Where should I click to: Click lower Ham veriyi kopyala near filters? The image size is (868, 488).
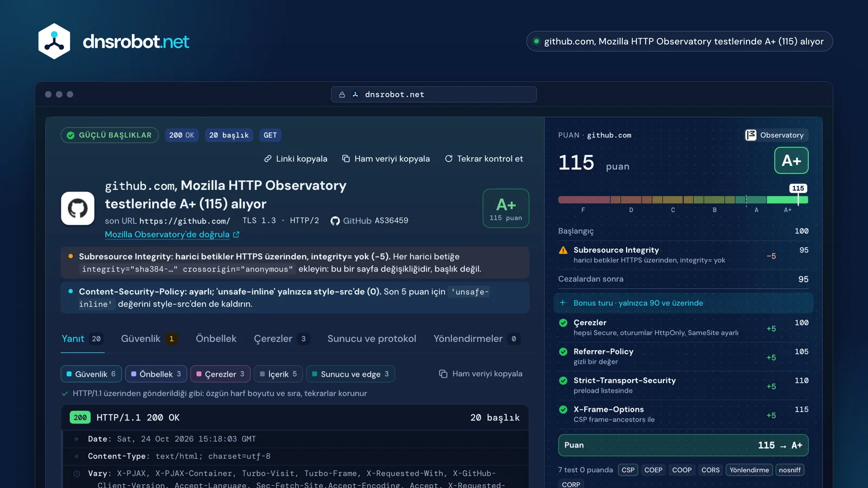point(481,374)
